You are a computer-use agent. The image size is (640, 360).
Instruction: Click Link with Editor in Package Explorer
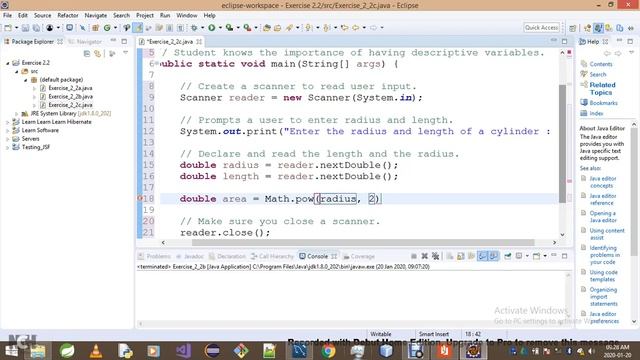[98, 53]
